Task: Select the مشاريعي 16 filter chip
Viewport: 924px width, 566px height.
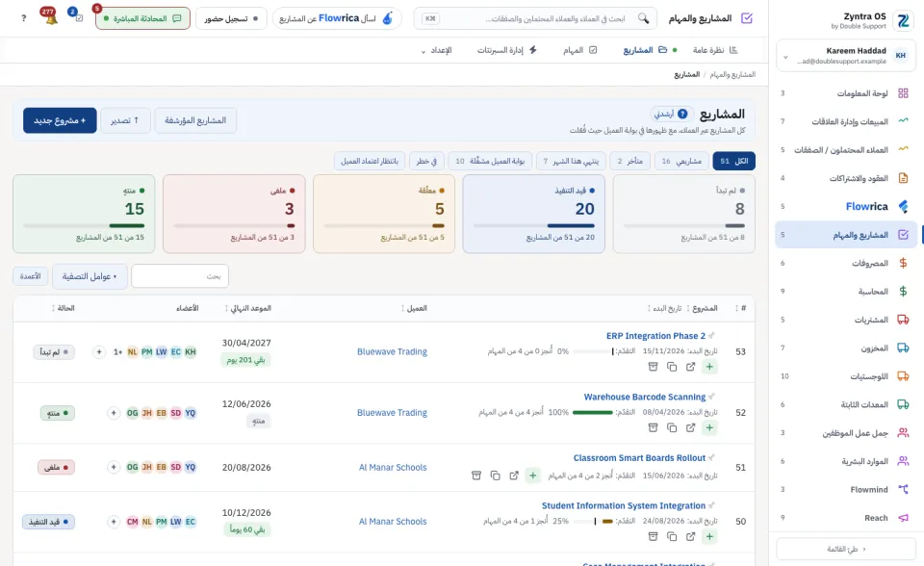Action: (681, 161)
